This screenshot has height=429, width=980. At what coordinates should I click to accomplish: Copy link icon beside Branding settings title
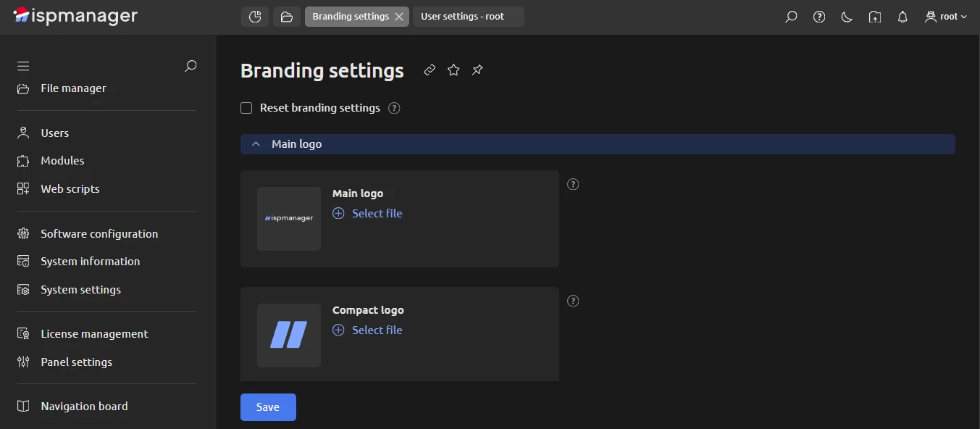[429, 70]
